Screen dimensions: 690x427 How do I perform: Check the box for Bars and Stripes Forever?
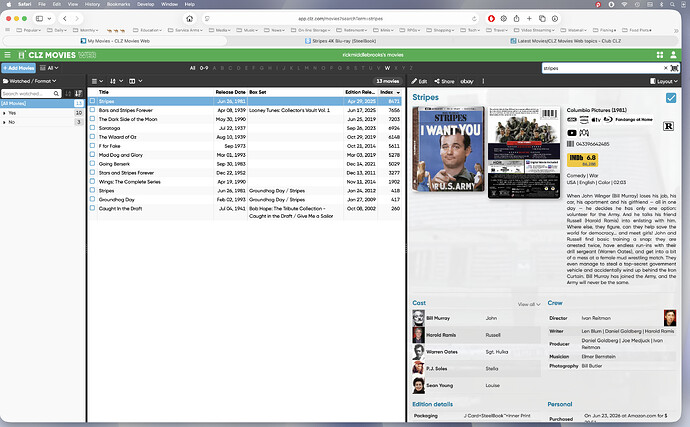coord(92,110)
